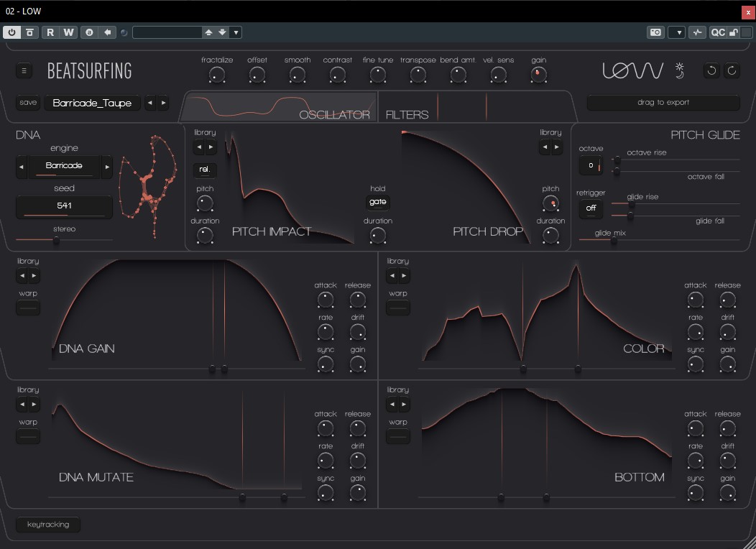Open the Barricade engine selector

(x=64, y=166)
